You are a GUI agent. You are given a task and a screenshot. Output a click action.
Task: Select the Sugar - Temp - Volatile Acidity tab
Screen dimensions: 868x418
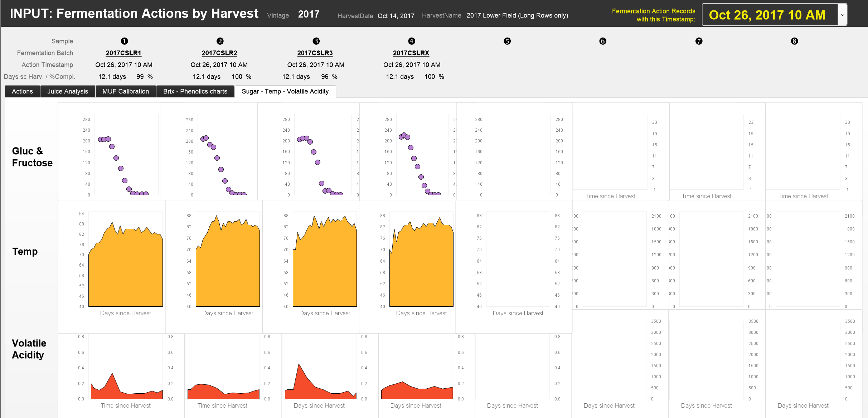click(x=285, y=91)
